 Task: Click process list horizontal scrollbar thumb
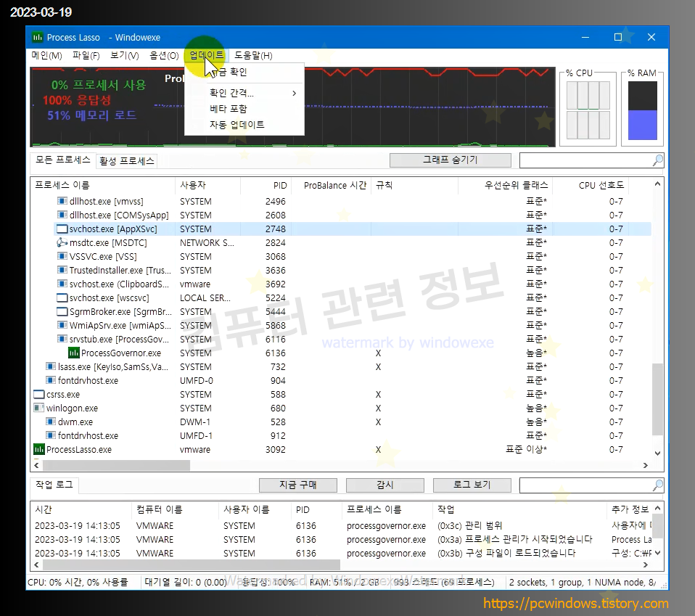116,465
